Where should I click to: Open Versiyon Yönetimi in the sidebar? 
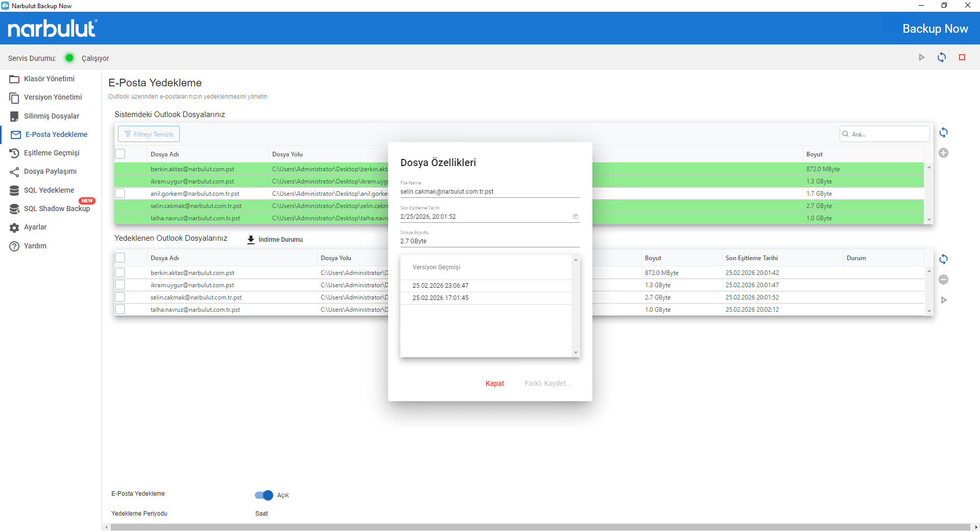pos(53,97)
